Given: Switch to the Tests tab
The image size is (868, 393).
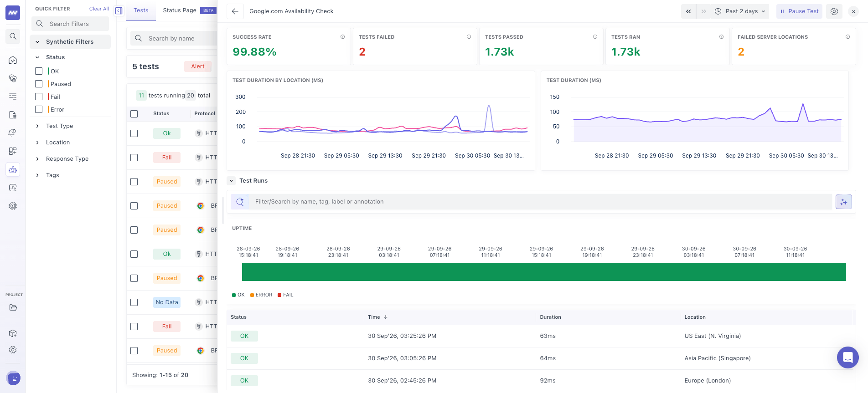Looking at the screenshot, I should [x=141, y=10].
